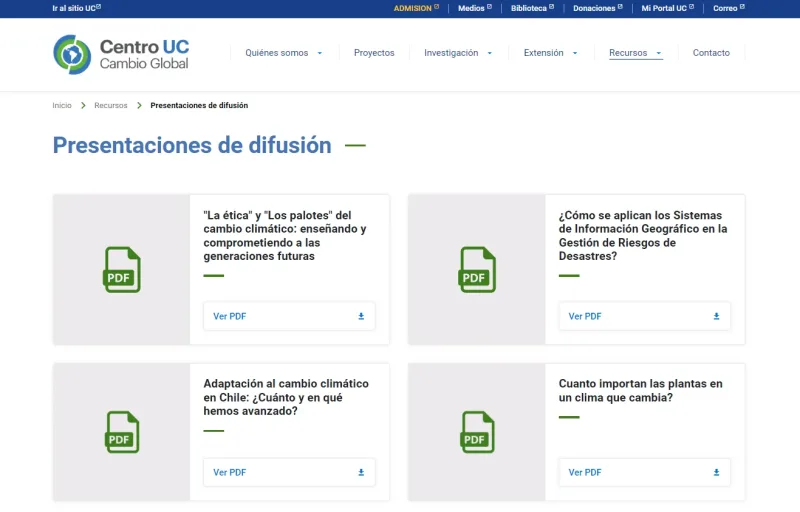This screenshot has height=512, width=800.
Task: Go to the Proyectos page
Action: pos(374,53)
